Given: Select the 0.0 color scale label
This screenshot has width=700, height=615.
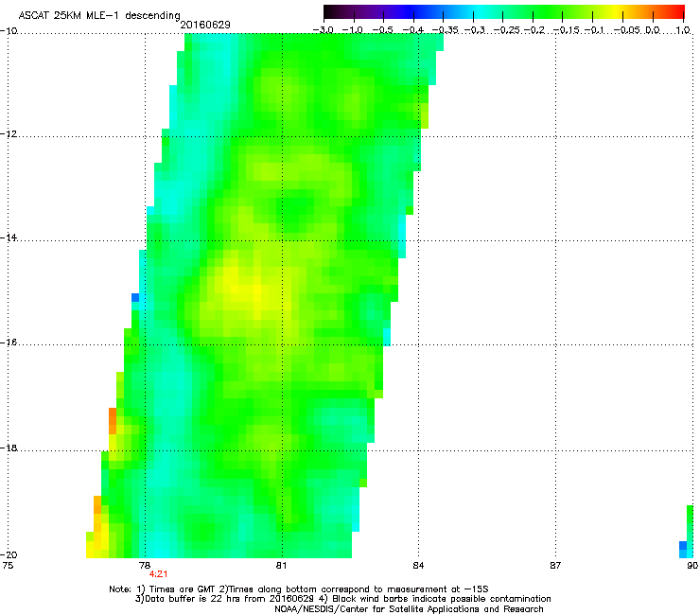Looking at the screenshot, I should click(x=653, y=30).
